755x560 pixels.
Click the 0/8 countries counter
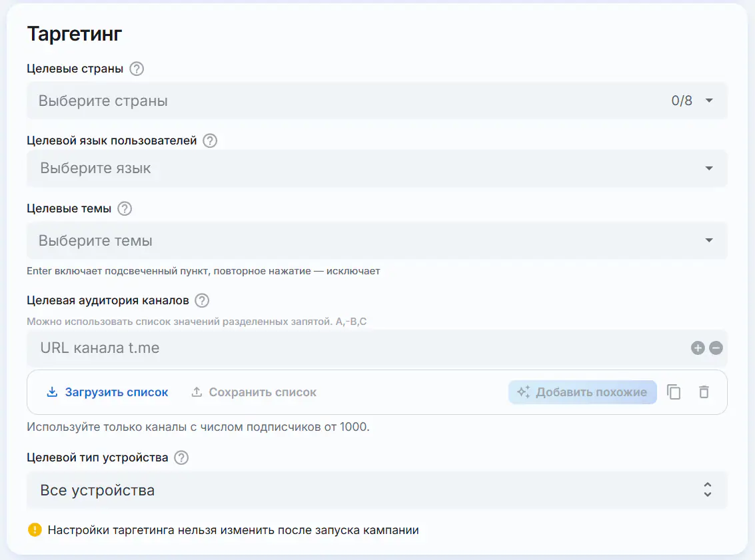[682, 101]
